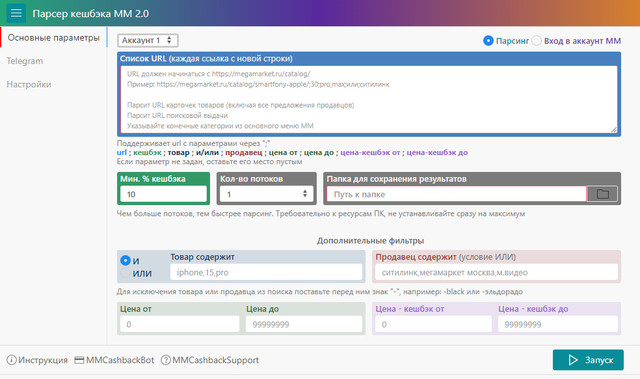Click the blue url parameter word

tap(122, 152)
